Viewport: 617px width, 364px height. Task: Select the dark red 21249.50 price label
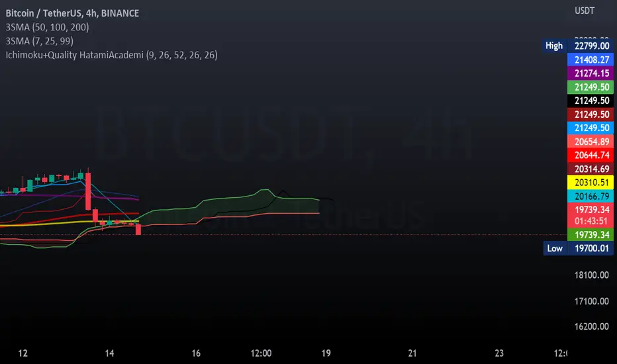point(591,114)
